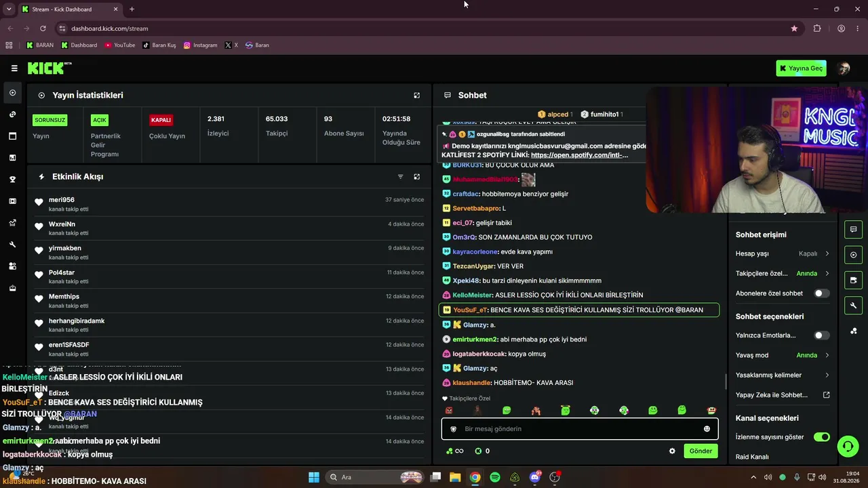Open the bar chart icon in the sidebar
Image resolution: width=868 pixels, height=488 pixels.
[12, 158]
